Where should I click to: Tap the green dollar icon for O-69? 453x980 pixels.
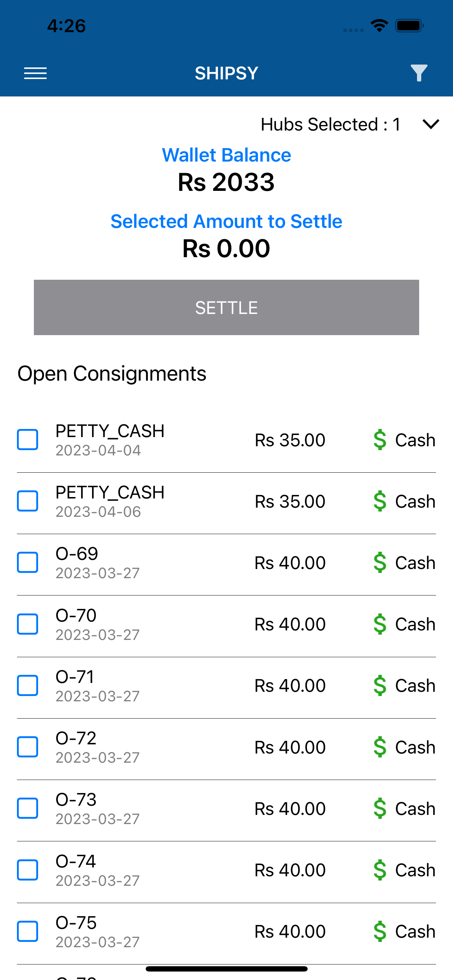pos(380,563)
